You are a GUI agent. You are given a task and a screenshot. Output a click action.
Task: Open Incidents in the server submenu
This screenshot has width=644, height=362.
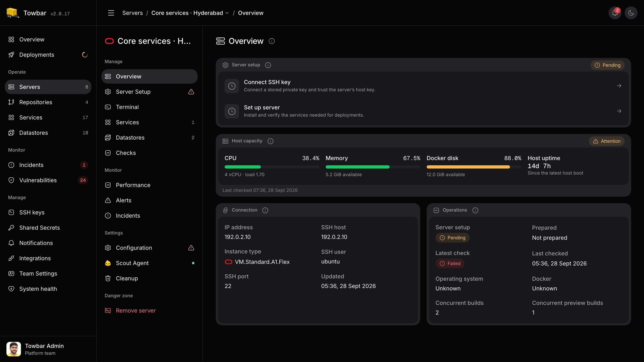point(149,216)
